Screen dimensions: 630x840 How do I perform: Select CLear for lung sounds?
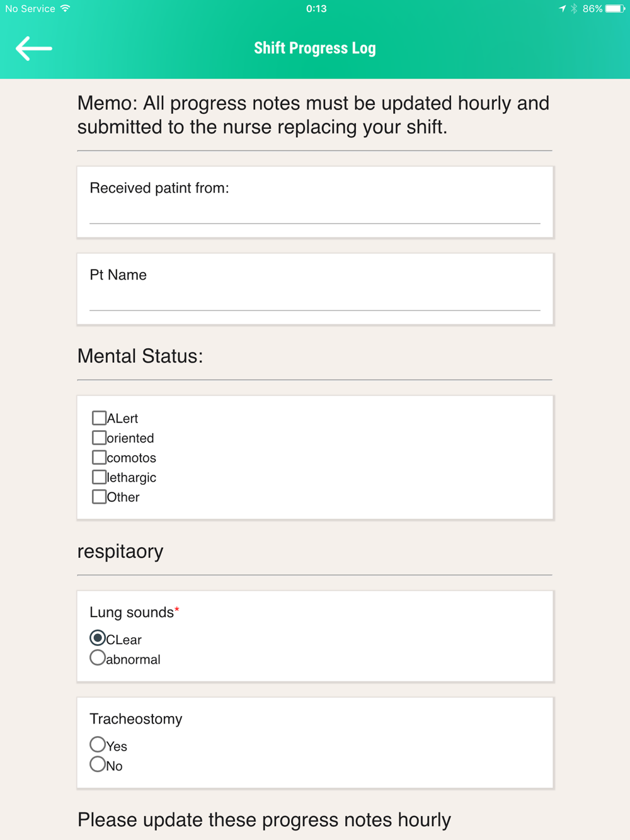[x=98, y=639]
